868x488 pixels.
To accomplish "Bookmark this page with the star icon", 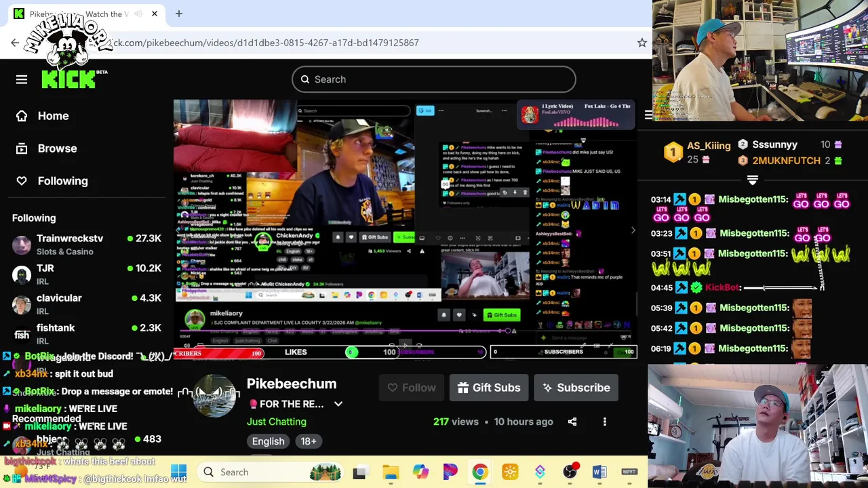I will point(642,43).
